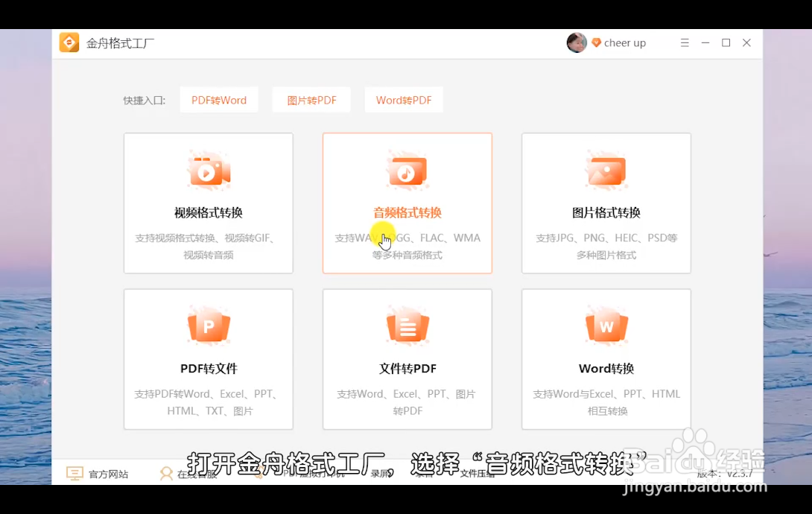Open the hamburger main menu
The image size is (812, 514).
click(685, 43)
